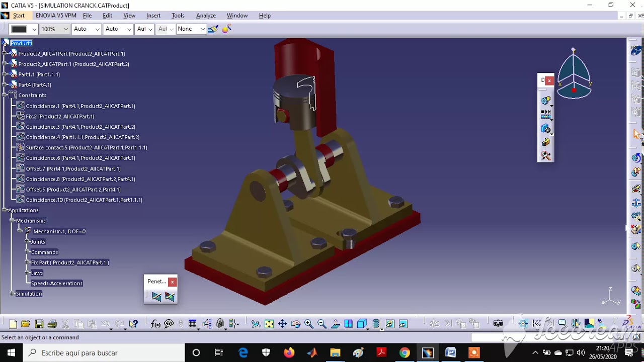
Task: Click the Windows search box in taskbar
Action: pyautogui.click(x=104, y=353)
